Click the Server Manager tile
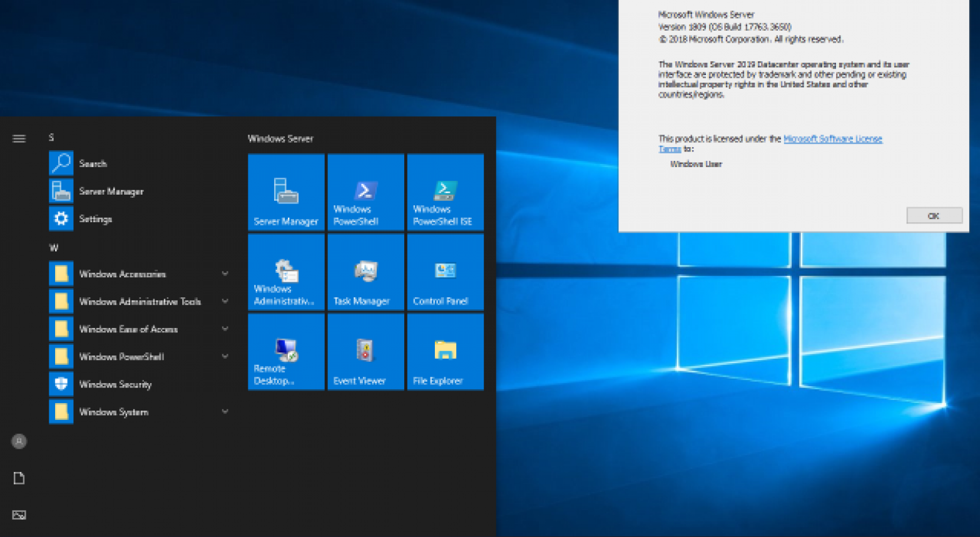 (286, 192)
